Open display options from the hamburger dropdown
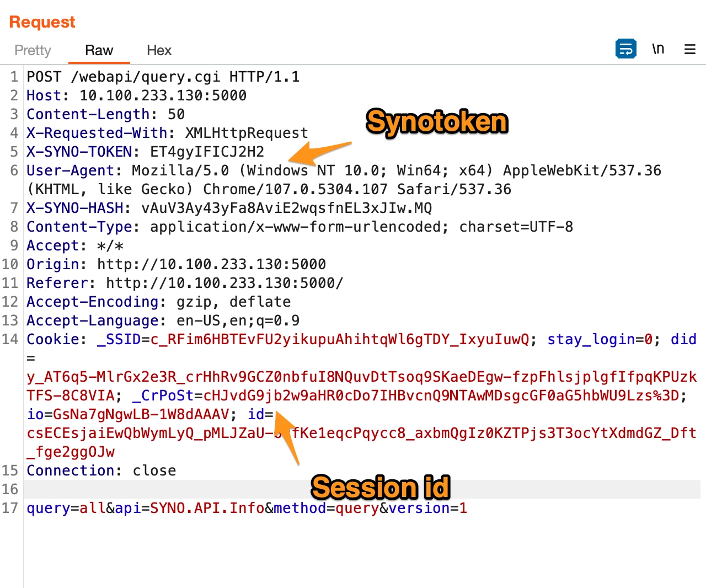 point(689,49)
